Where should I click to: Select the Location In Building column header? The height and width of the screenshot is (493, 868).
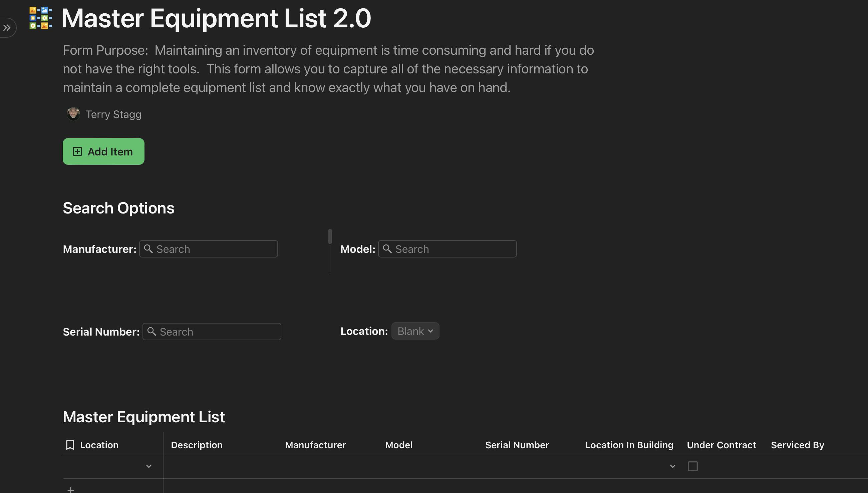(629, 445)
